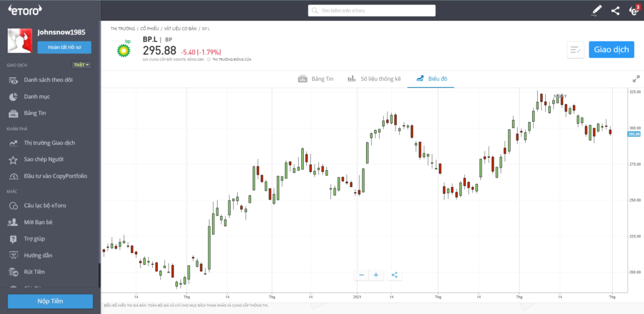Open Đầu tư vào CopyPortfolio
The width and height of the screenshot is (644, 314).
click(55, 176)
